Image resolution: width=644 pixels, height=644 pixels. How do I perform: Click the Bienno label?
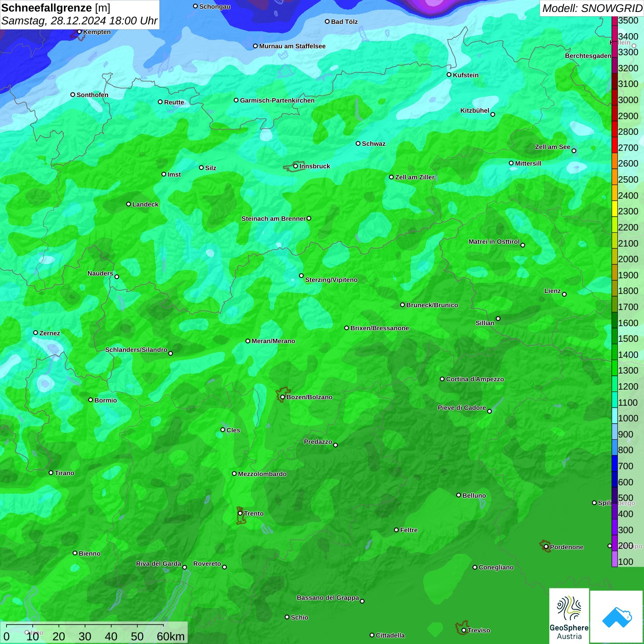[89, 553]
